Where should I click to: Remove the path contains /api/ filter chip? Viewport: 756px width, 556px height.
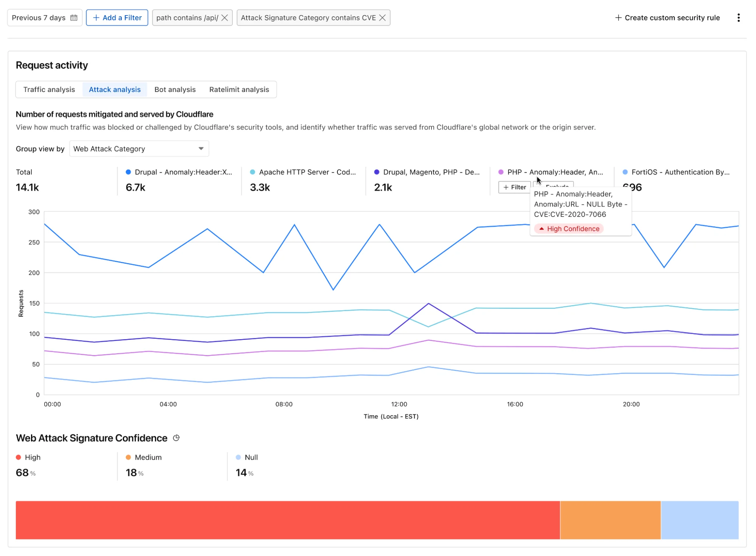(224, 17)
